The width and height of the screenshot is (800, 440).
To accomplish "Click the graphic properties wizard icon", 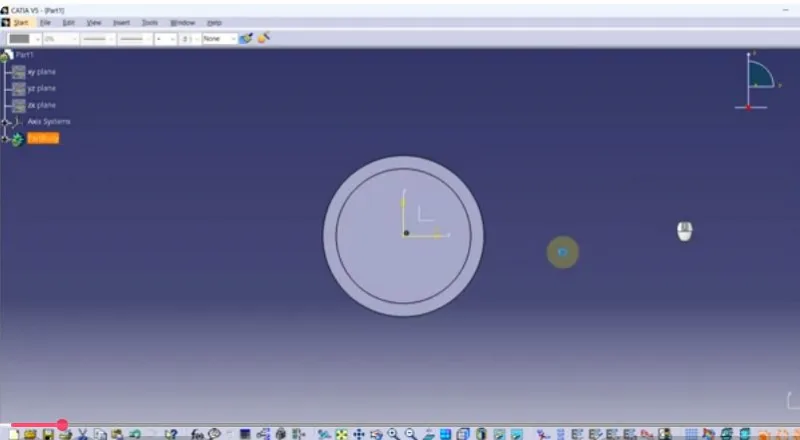I will (x=263, y=38).
